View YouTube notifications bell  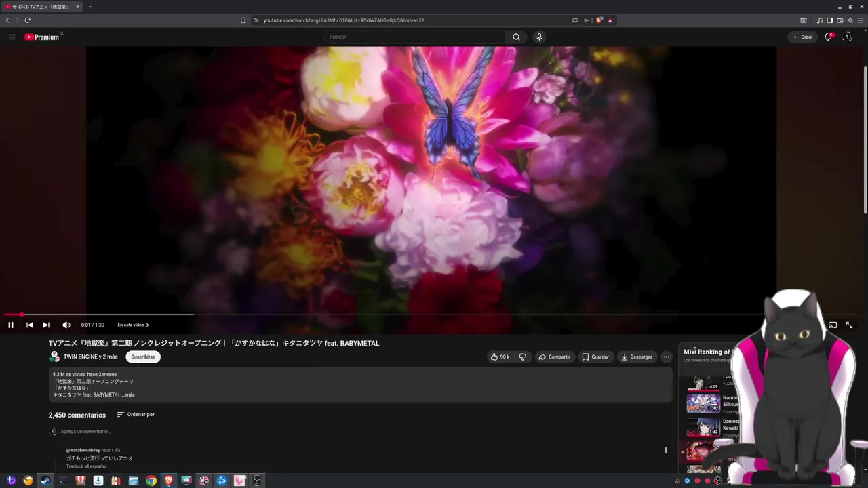point(828,37)
